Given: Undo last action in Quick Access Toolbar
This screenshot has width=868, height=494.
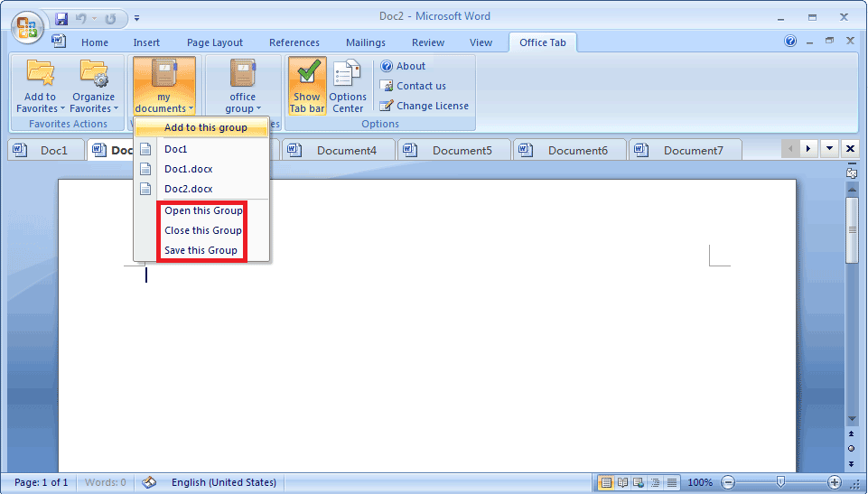Looking at the screenshot, I should pos(81,19).
